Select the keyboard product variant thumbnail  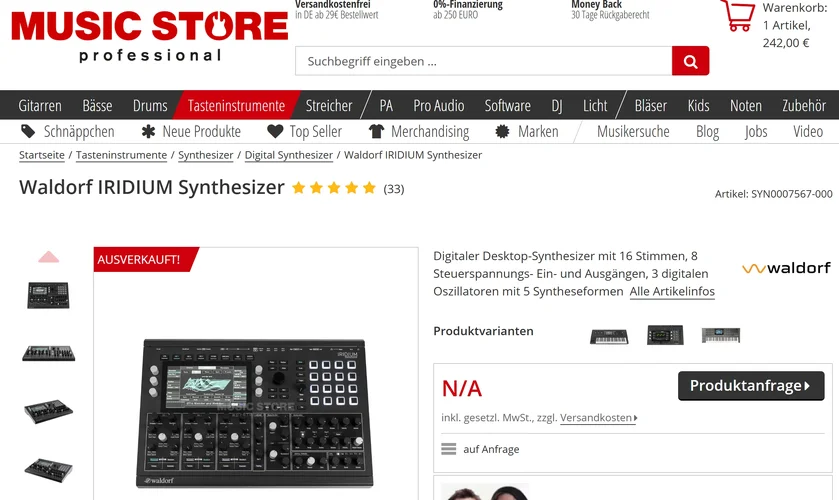pos(609,336)
